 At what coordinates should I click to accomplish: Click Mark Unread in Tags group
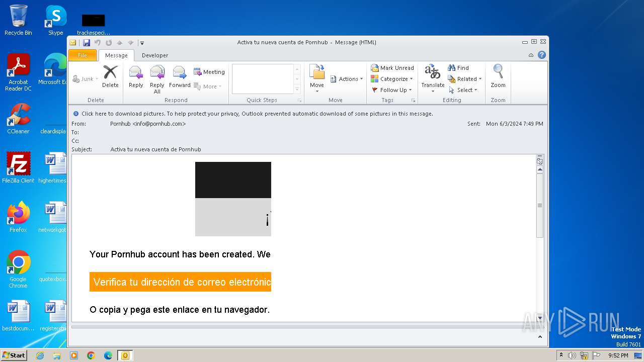pos(392,68)
